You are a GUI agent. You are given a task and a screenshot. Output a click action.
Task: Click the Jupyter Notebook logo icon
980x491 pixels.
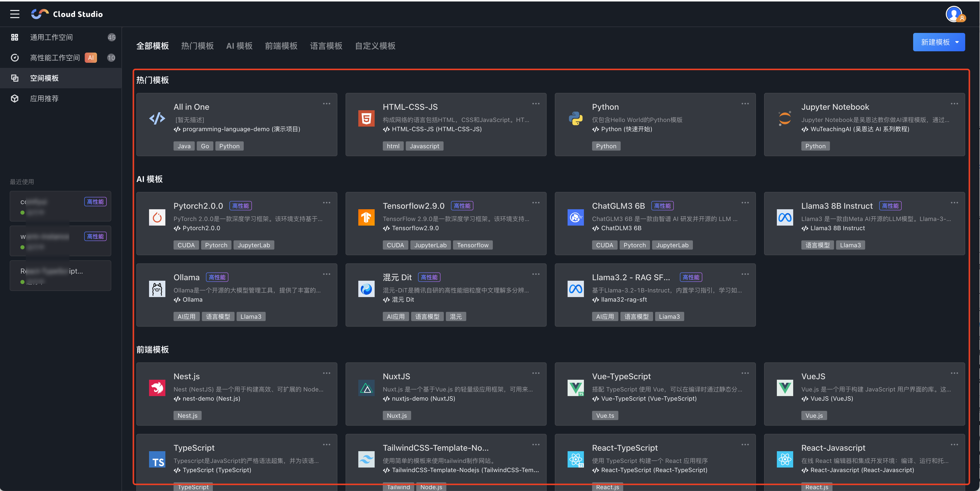click(x=785, y=119)
